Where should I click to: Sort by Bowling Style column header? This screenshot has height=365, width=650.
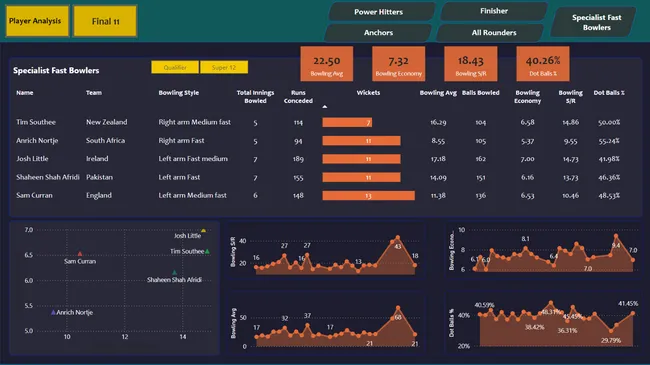click(x=179, y=92)
